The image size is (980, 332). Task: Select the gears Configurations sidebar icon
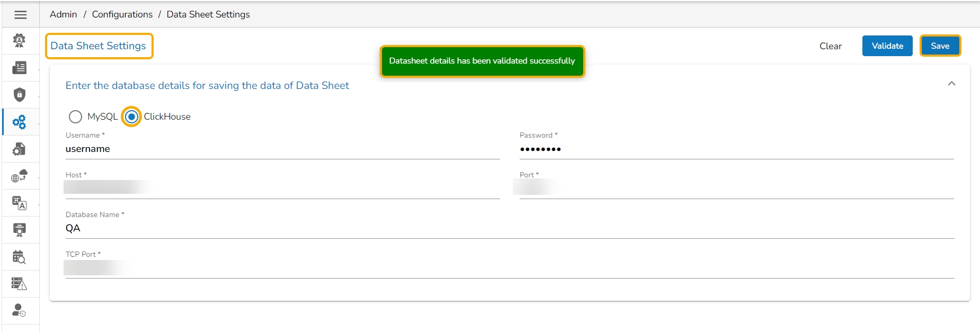20,122
